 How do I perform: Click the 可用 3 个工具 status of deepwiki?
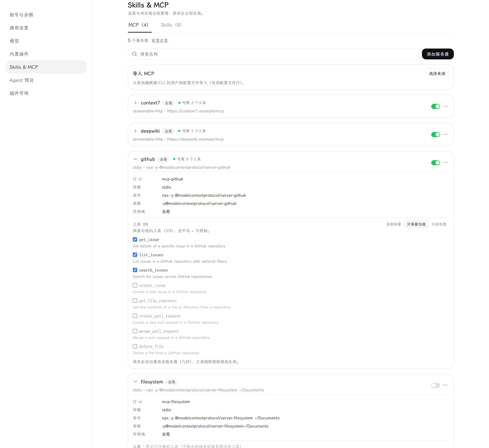192,131
